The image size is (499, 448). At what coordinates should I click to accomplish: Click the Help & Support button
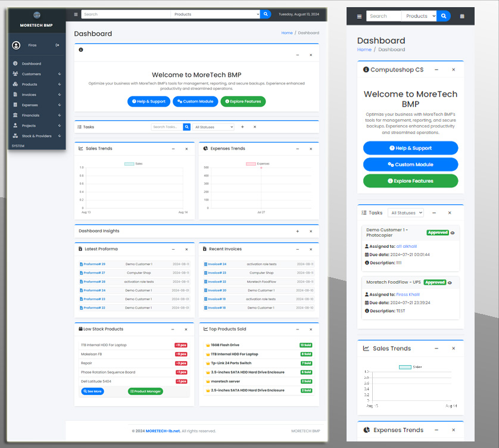[148, 101]
